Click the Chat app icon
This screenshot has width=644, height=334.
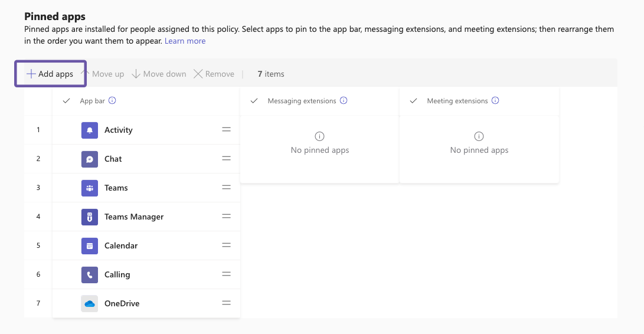[90, 159]
